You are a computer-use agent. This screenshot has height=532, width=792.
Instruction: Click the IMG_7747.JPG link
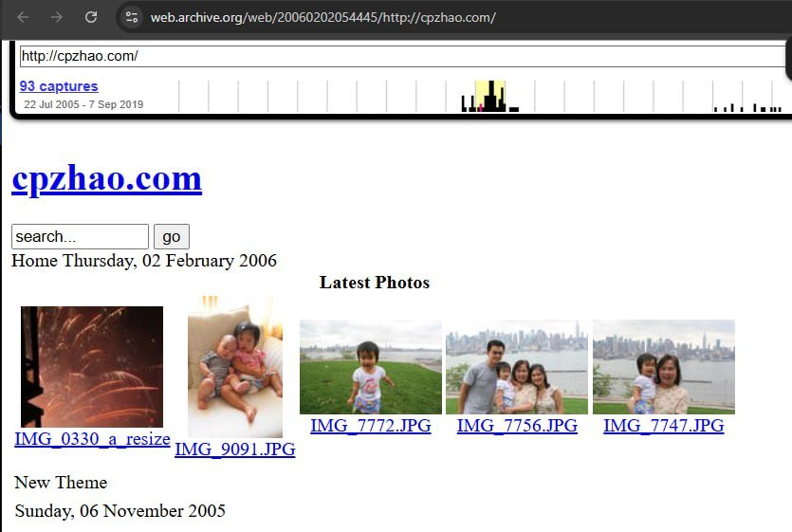tap(664, 426)
